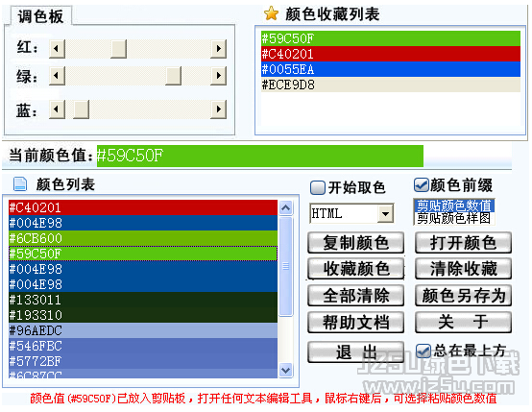Click the 复制颜色 button
The image size is (532, 412).
point(355,243)
